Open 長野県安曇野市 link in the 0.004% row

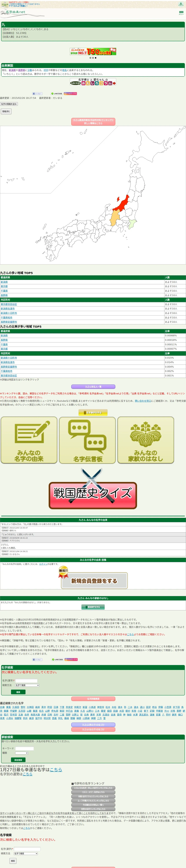(9, 367)
